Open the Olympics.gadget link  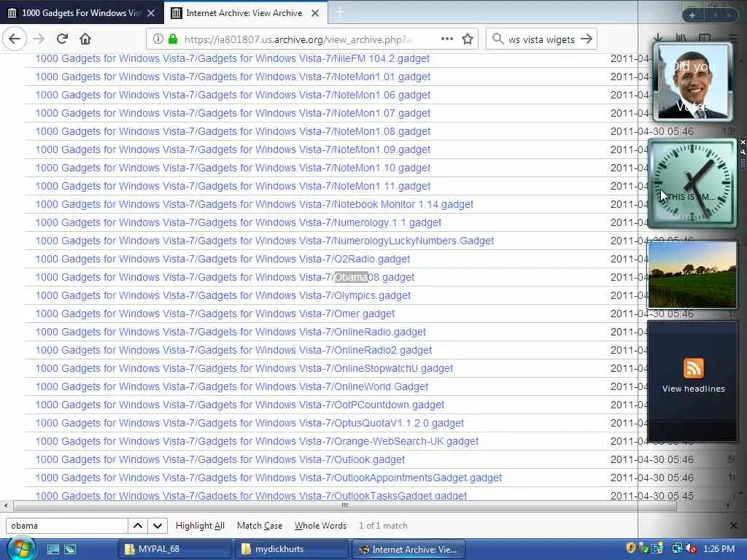(x=222, y=295)
